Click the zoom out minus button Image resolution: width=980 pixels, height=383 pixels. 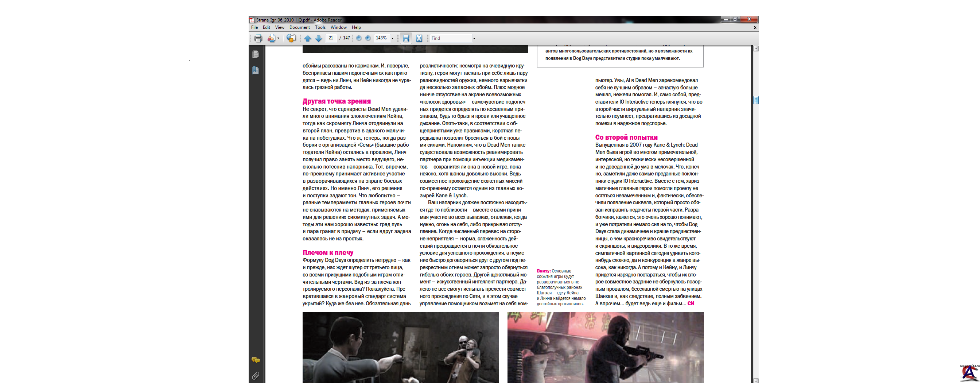coord(358,38)
